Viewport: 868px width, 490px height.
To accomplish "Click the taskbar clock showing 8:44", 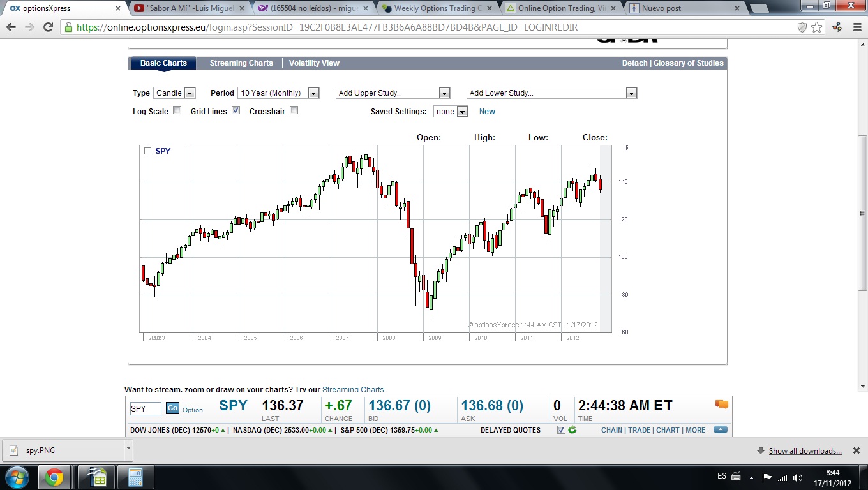I will click(x=832, y=477).
